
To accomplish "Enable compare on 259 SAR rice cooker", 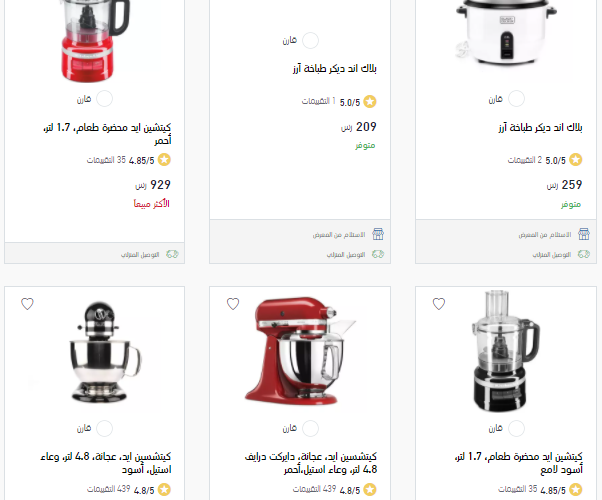I will click(x=516, y=99).
